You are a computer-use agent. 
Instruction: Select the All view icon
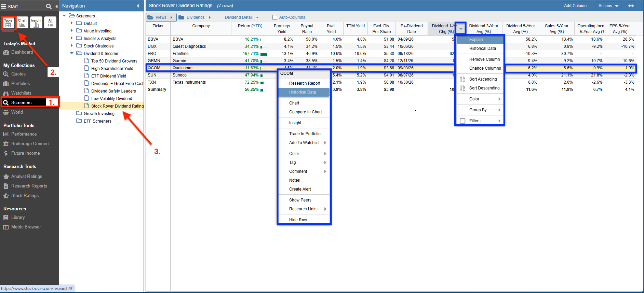tap(50, 23)
